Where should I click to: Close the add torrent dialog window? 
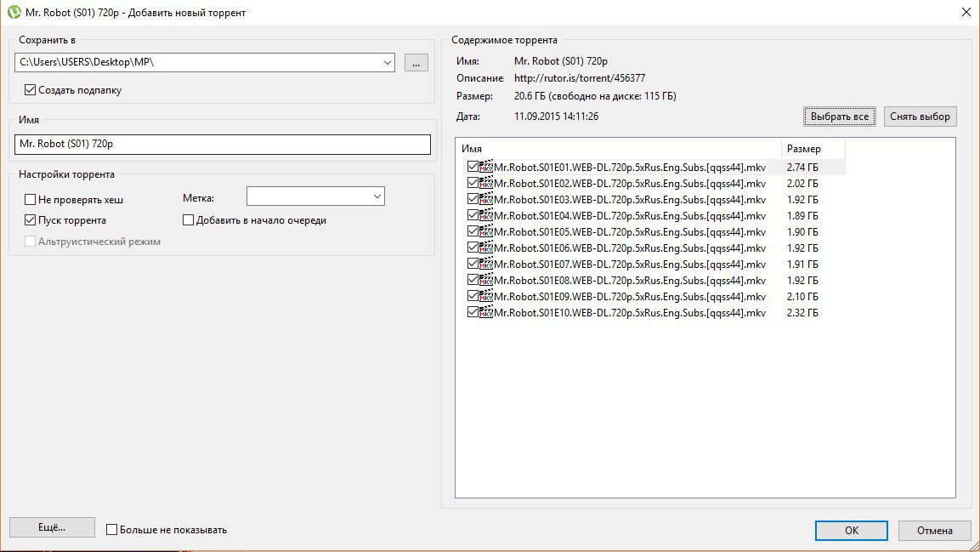point(966,12)
